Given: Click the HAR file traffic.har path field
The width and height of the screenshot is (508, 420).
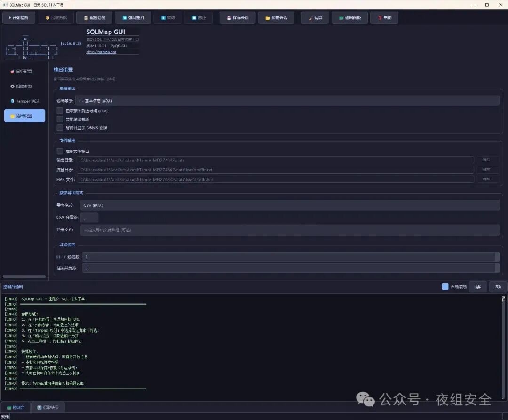Looking at the screenshot, I should tap(275, 179).
